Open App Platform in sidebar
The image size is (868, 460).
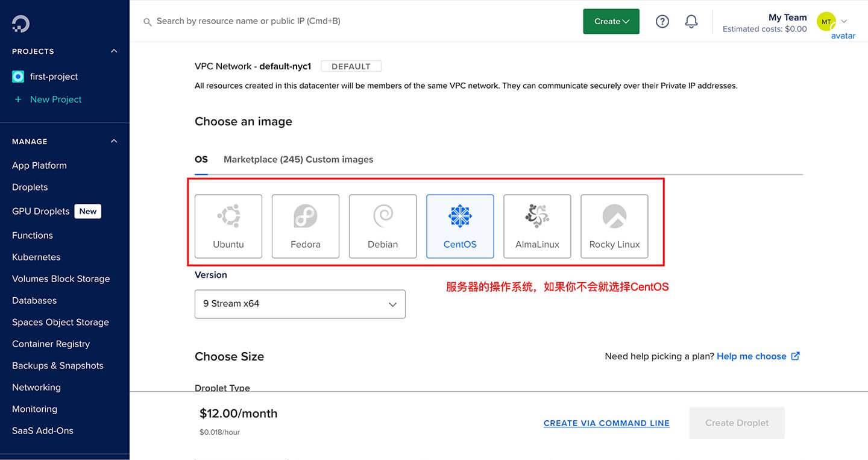tap(39, 165)
